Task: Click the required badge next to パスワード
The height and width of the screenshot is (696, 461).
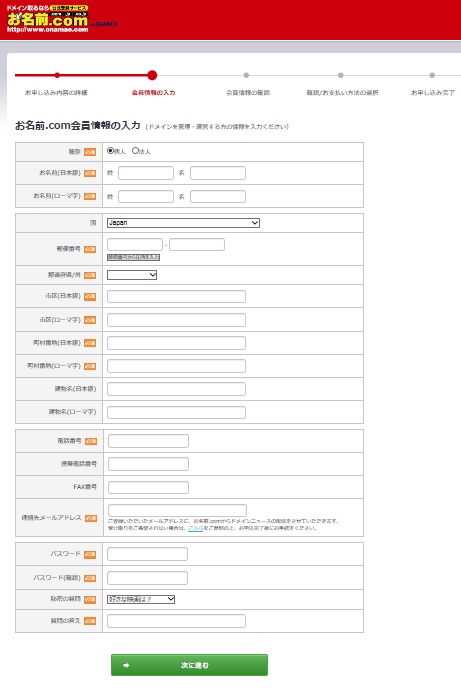Action: [x=90, y=554]
